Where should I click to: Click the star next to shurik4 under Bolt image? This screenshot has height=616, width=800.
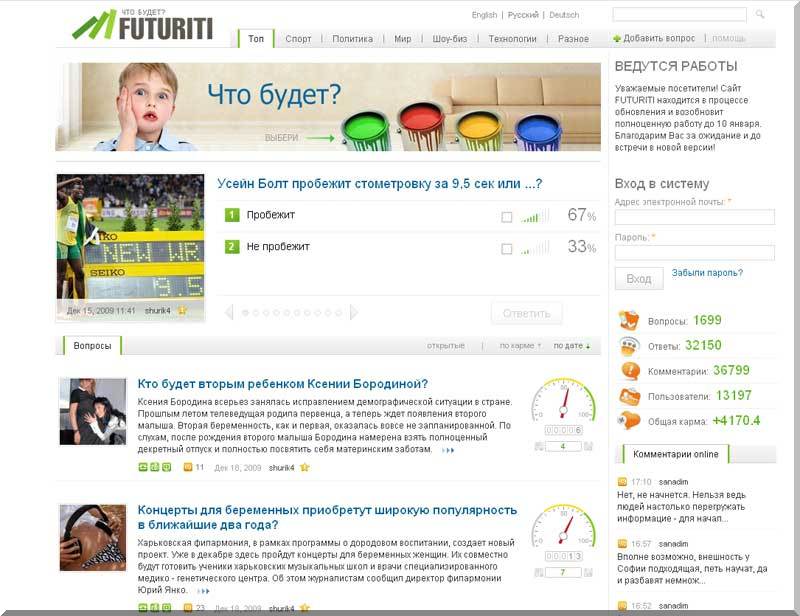[182, 310]
